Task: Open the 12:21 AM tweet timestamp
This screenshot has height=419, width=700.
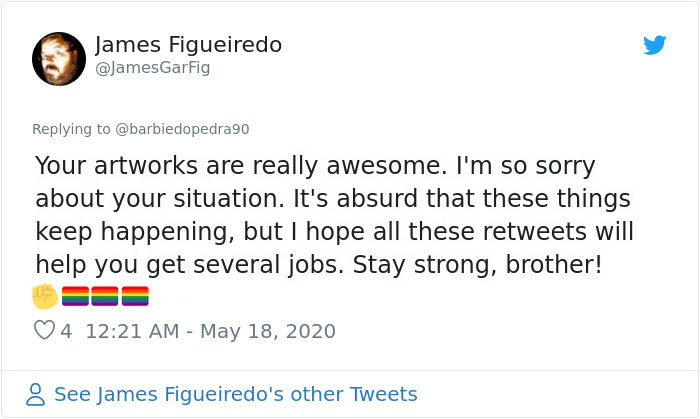Action: pos(132,331)
